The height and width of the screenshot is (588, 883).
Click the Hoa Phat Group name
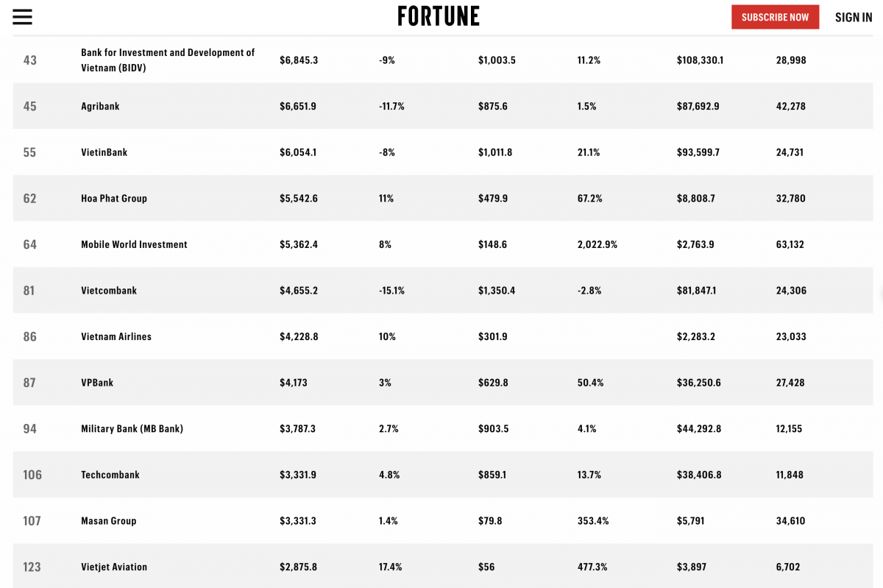click(114, 198)
